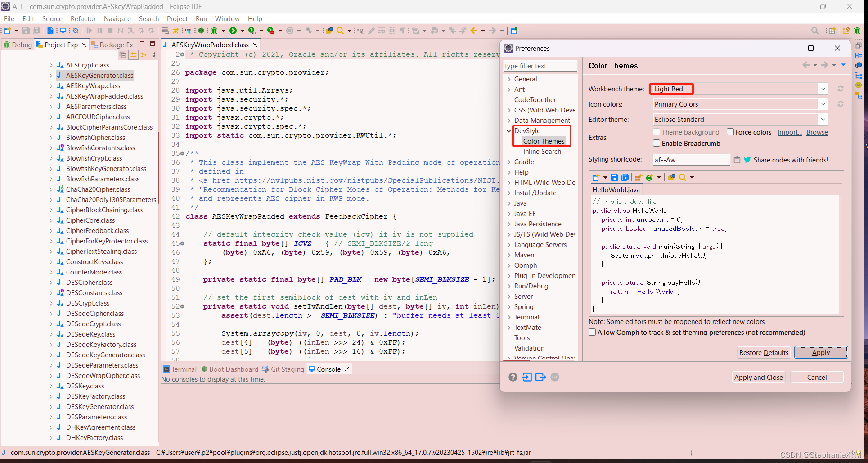Click the main toolbar Search magnifier icon
The height and width of the screenshot is (463, 868).
(341, 31)
